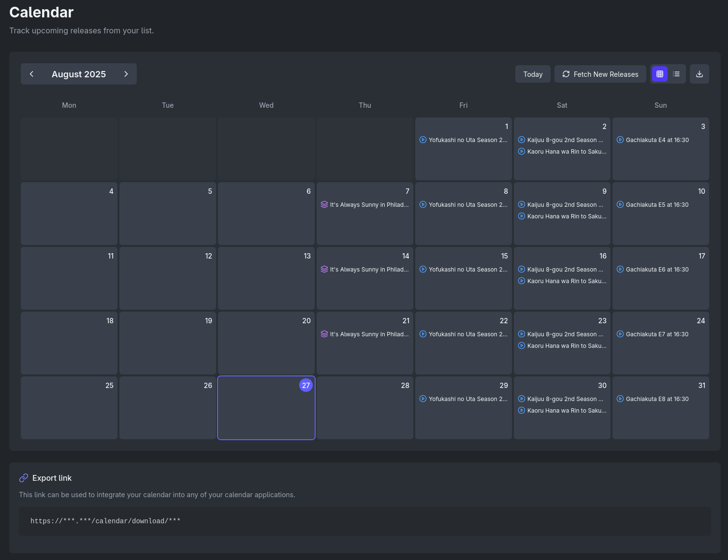Click the Export link chain icon
Viewport: 728px width, 560px height.
24,478
